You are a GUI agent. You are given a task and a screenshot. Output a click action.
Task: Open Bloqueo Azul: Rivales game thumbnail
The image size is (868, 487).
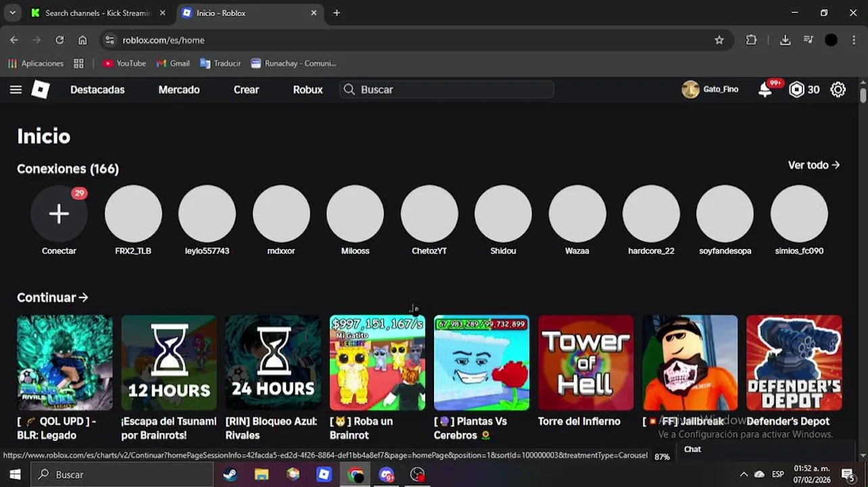[x=273, y=363]
